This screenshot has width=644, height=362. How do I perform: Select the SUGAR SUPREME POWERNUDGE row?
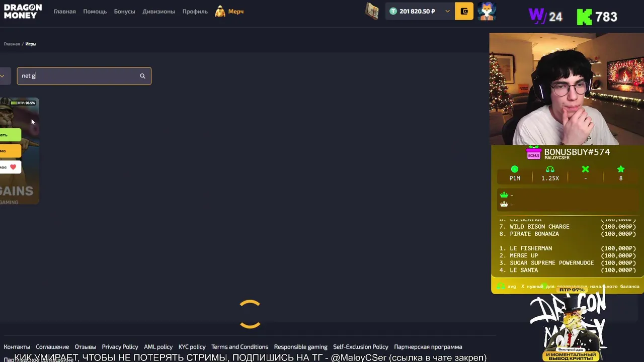tap(567, 263)
